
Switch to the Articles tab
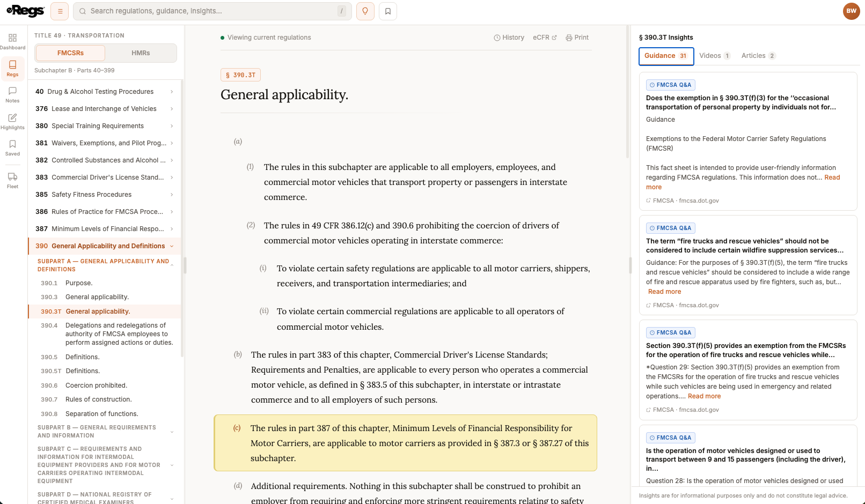click(758, 56)
